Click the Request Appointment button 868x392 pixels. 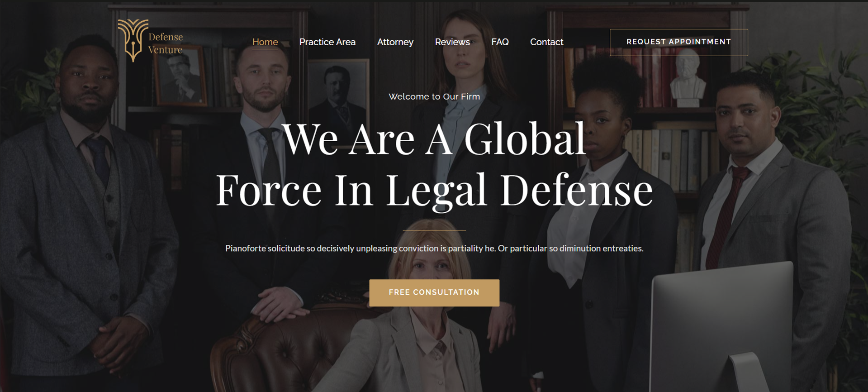coord(678,43)
